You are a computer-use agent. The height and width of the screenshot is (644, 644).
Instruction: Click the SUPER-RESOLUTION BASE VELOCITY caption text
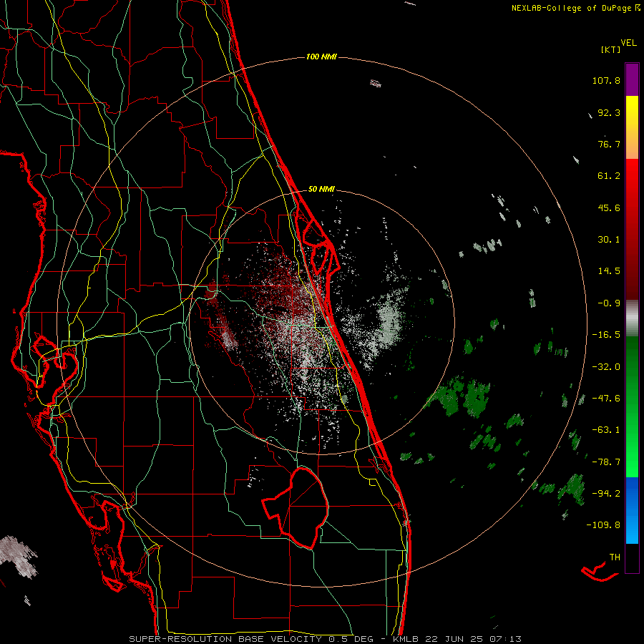(x=225, y=639)
